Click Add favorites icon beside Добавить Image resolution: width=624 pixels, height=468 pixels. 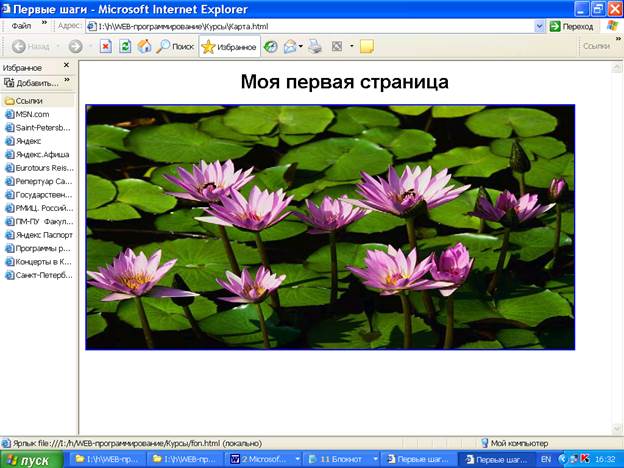pyautogui.click(x=8, y=83)
